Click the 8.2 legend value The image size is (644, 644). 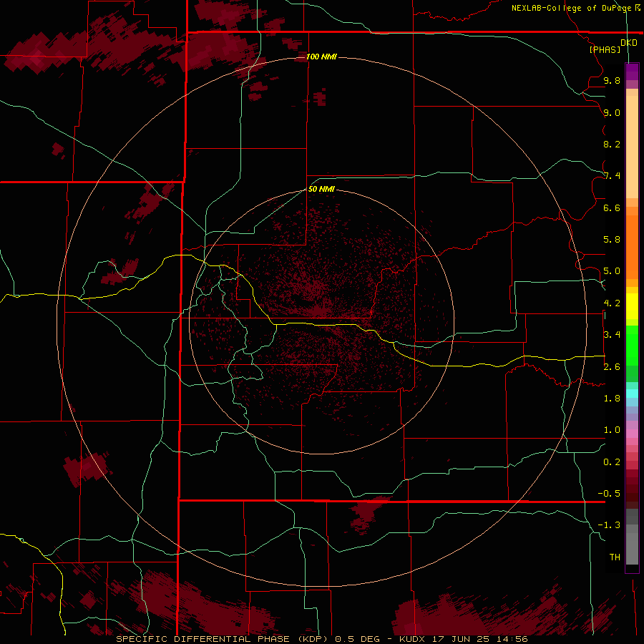[612, 144]
